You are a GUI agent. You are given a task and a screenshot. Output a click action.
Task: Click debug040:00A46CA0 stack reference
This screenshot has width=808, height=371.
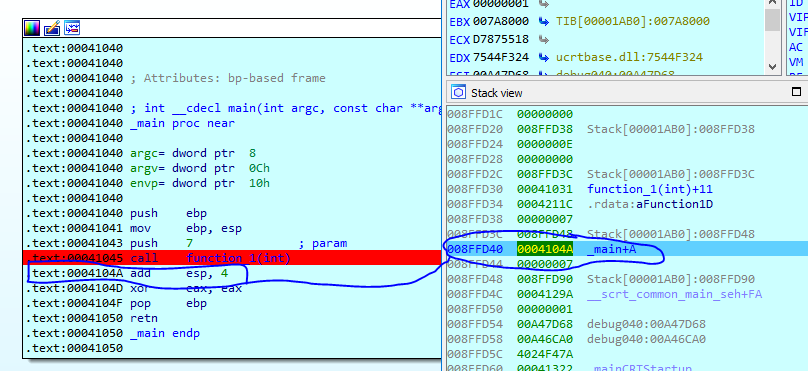tap(646, 339)
